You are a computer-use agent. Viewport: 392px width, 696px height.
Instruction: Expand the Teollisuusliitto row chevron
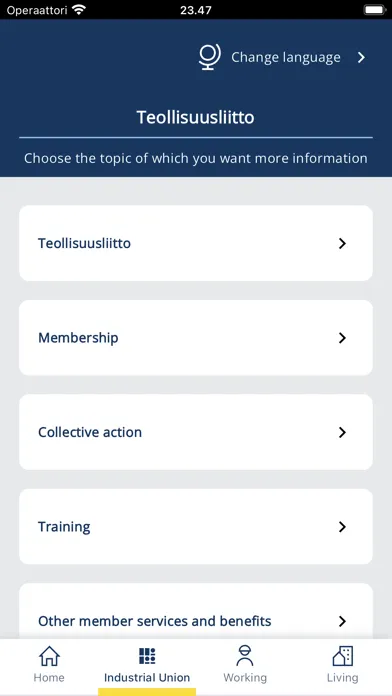point(342,243)
